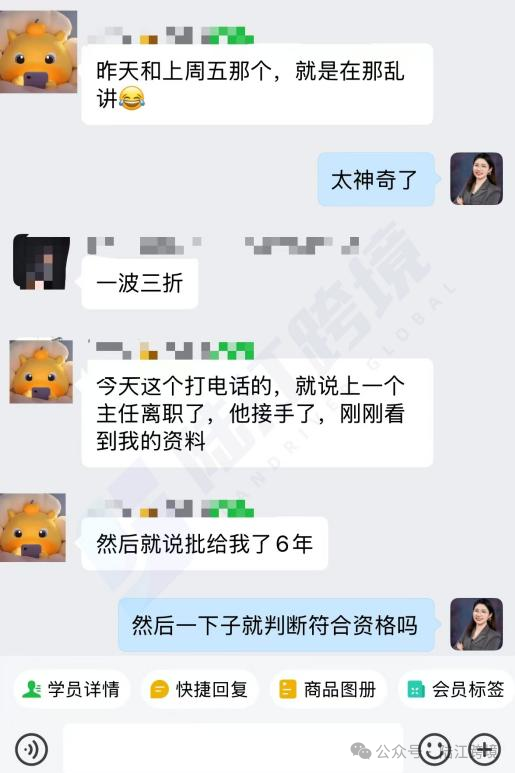Select the message 然后一下子就判断符合资格吗
The width and height of the screenshot is (515, 773).
click(x=276, y=625)
